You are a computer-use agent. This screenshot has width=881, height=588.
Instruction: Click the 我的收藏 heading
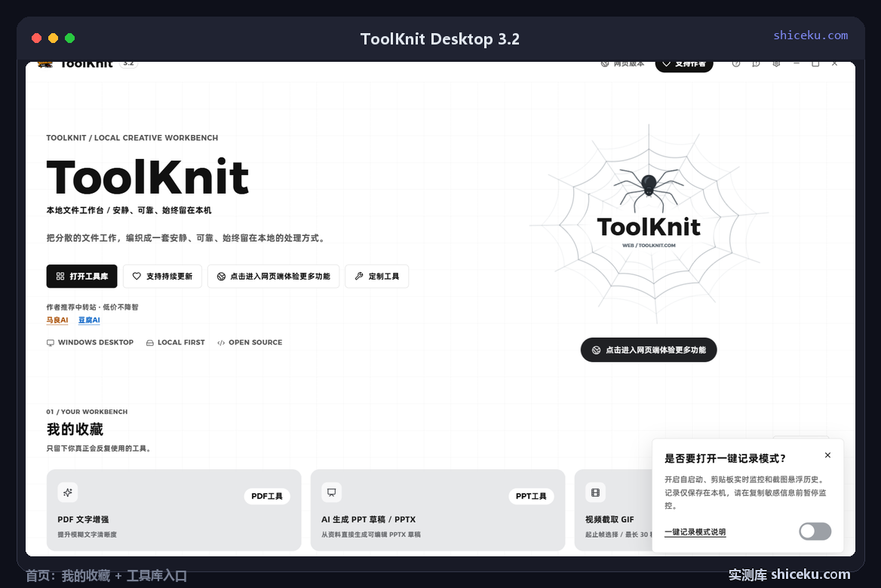(x=75, y=430)
